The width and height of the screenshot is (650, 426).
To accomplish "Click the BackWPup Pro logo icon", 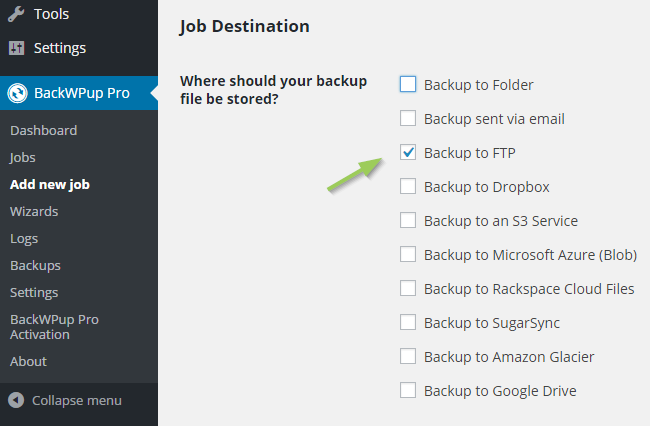I will (x=17, y=93).
